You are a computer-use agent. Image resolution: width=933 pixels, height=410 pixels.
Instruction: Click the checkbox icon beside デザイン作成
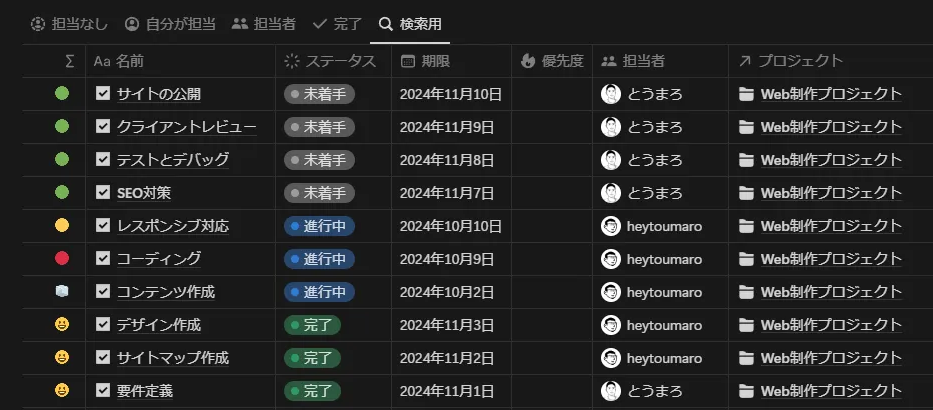103,324
